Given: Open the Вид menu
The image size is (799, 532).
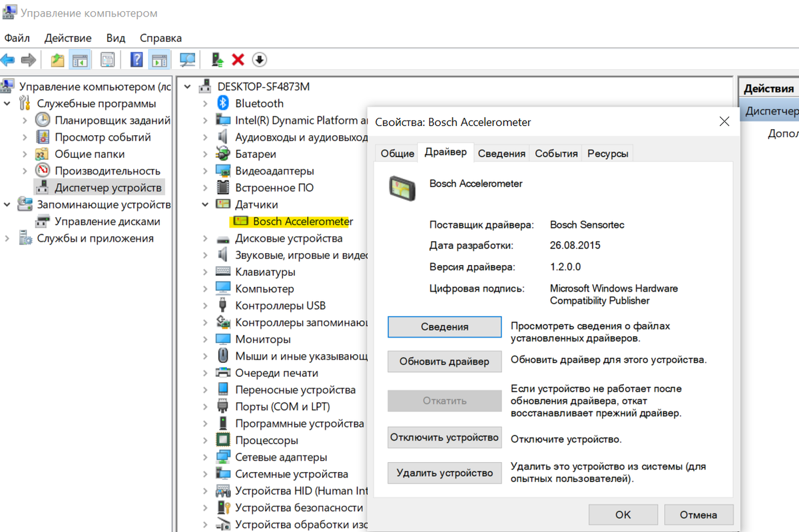Looking at the screenshot, I should pyautogui.click(x=116, y=38).
